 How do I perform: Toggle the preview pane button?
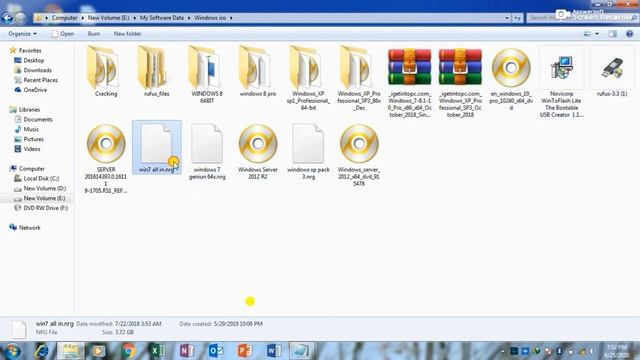click(x=612, y=34)
